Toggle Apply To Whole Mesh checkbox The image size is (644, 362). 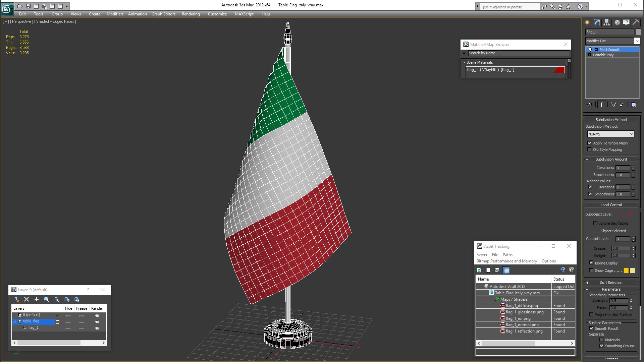pos(590,143)
